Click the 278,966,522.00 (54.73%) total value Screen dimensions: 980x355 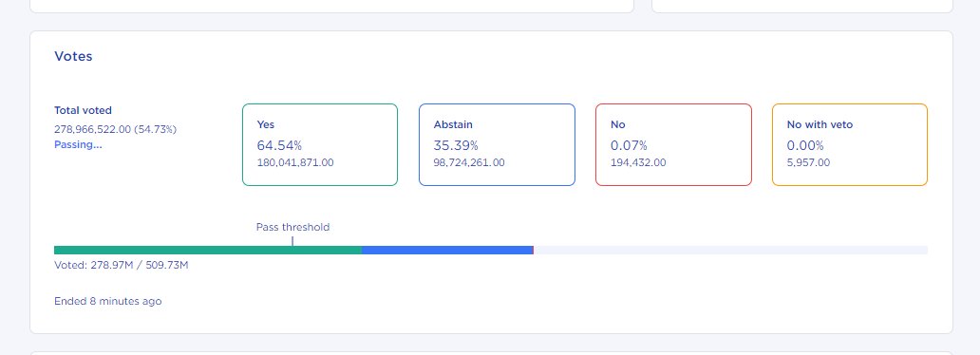[x=116, y=129]
